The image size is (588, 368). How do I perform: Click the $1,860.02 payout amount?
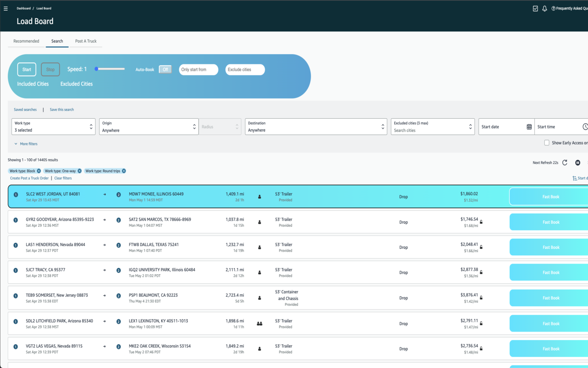(469, 194)
